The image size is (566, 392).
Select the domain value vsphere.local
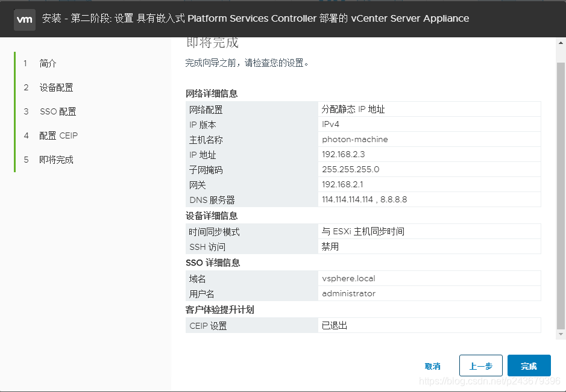coord(348,278)
